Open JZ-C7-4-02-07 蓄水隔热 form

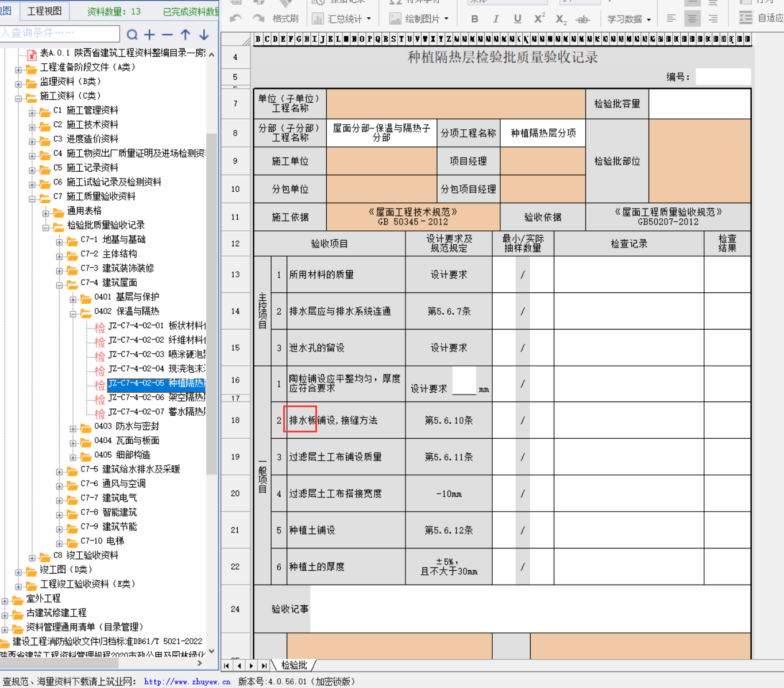coord(156,412)
